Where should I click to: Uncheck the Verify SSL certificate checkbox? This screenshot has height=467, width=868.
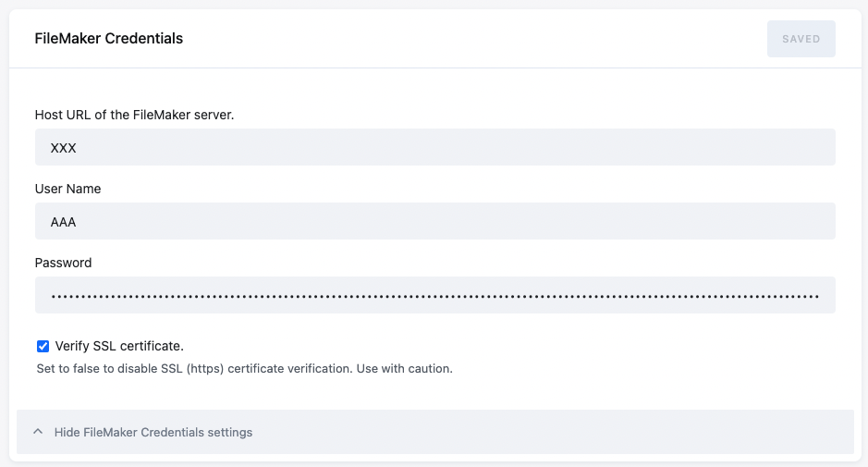(x=43, y=346)
